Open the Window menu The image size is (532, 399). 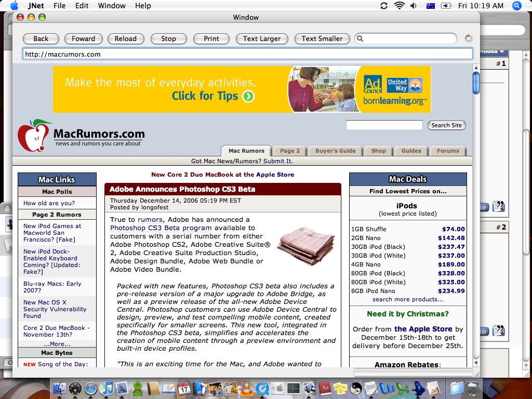(x=112, y=6)
